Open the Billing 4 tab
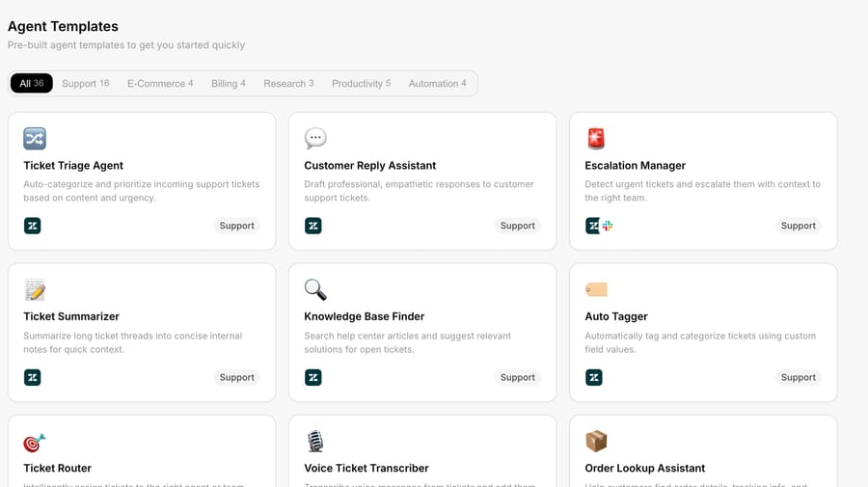This screenshot has height=487, width=868. coord(228,83)
